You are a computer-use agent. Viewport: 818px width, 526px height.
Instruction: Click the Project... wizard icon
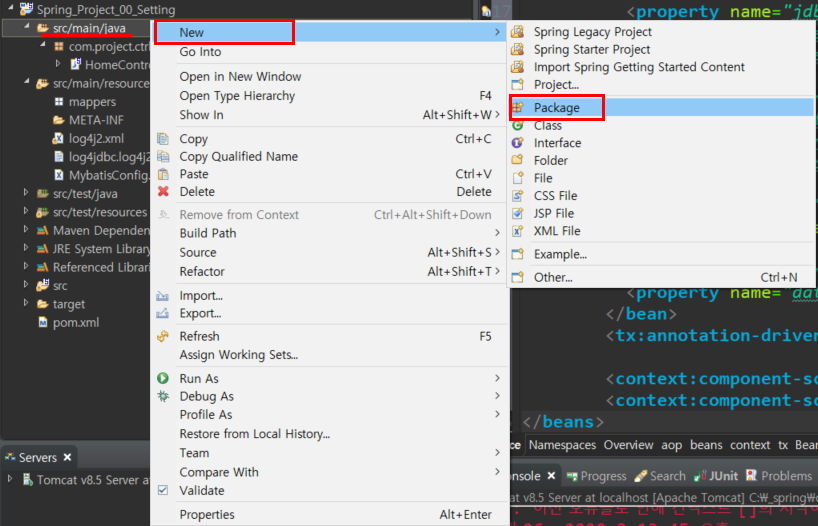pyautogui.click(x=517, y=85)
